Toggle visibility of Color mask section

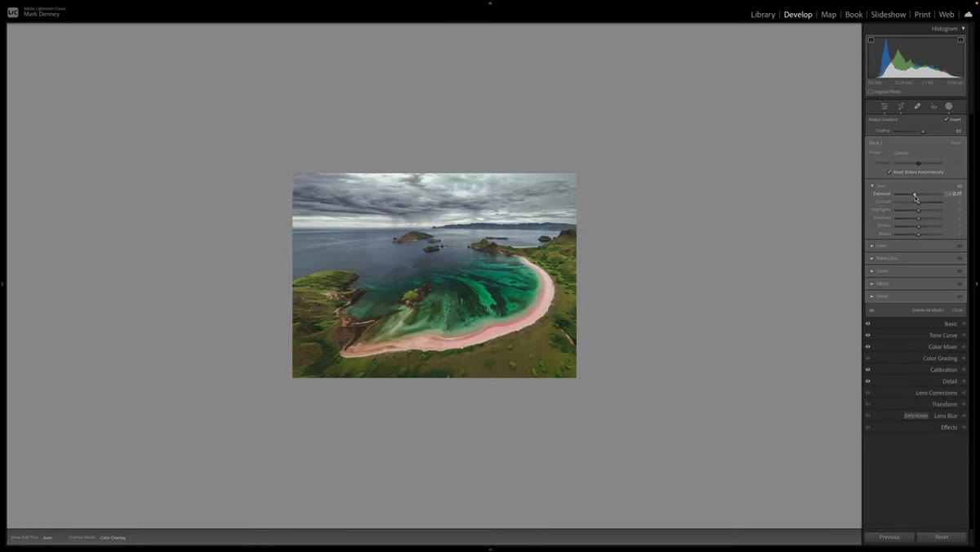[x=960, y=246]
